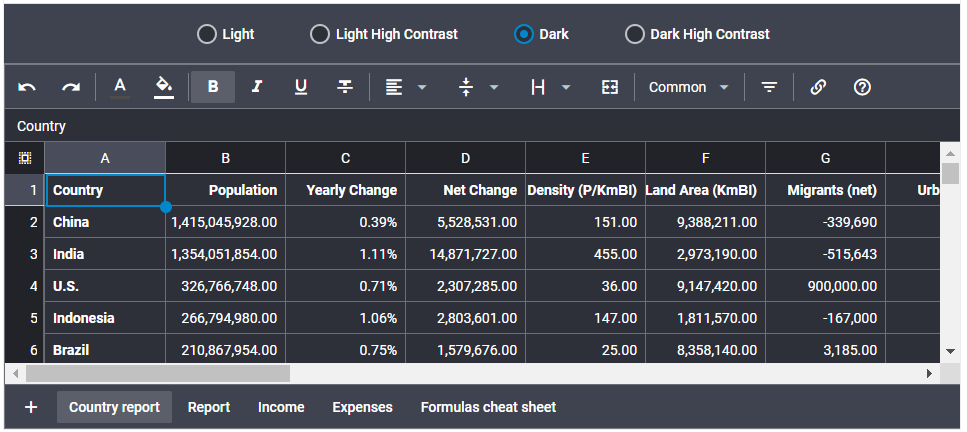Select the cell containing Indonesia
Screen dimensions: 967x432
pos(105,318)
